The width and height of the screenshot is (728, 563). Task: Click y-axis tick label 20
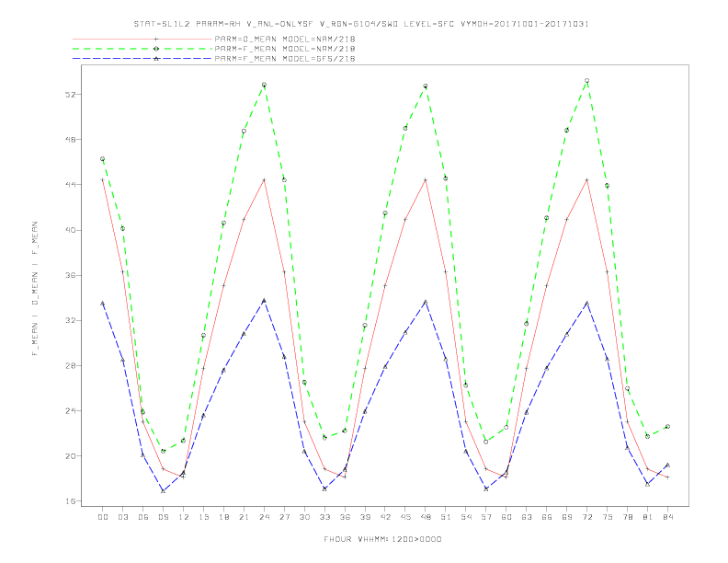pyautogui.click(x=70, y=455)
